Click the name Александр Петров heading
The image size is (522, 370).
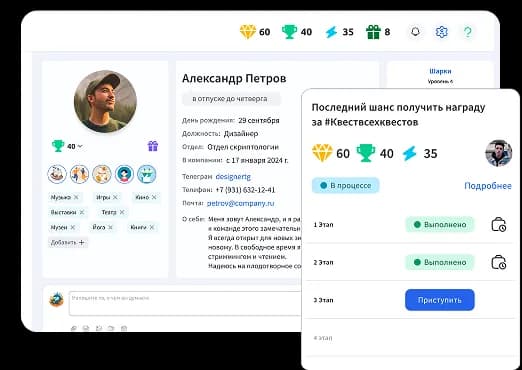[x=234, y=78]
